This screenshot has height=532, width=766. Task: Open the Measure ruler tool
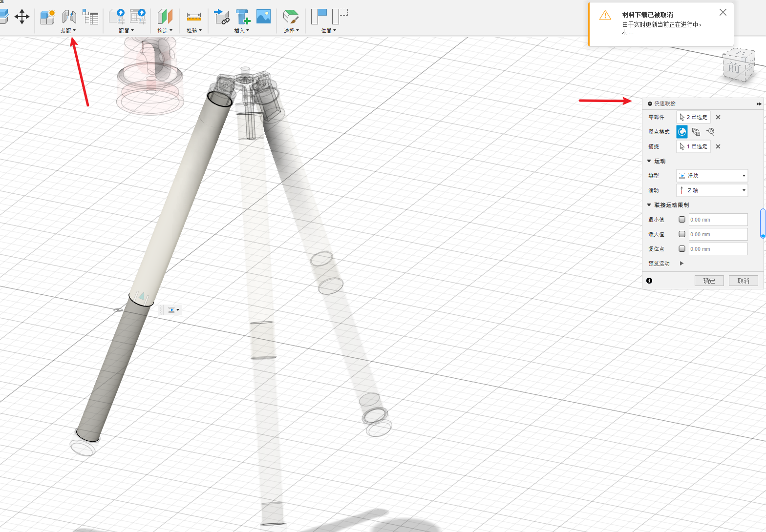pos(194,17)
